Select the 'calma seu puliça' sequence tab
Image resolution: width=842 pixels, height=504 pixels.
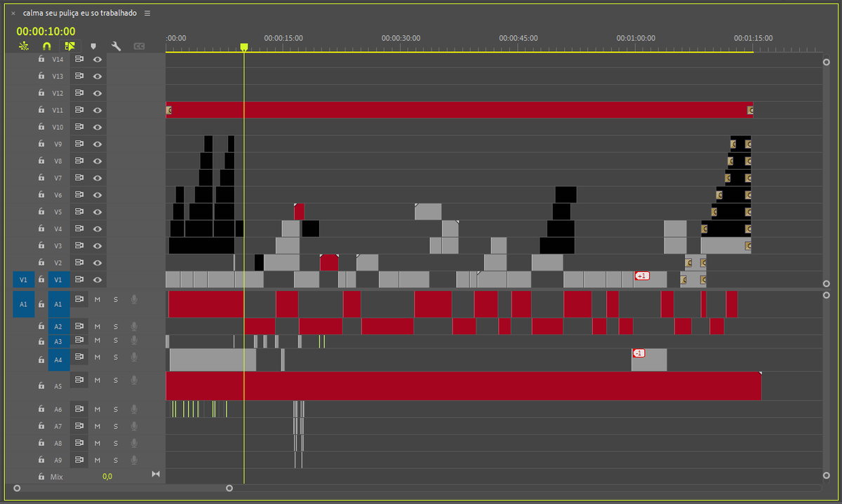coord(79,13)
